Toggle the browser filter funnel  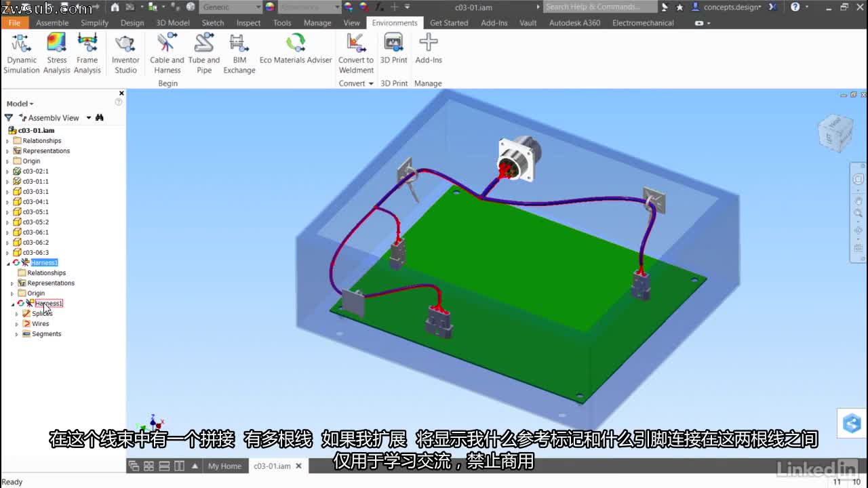click(8, 117)
